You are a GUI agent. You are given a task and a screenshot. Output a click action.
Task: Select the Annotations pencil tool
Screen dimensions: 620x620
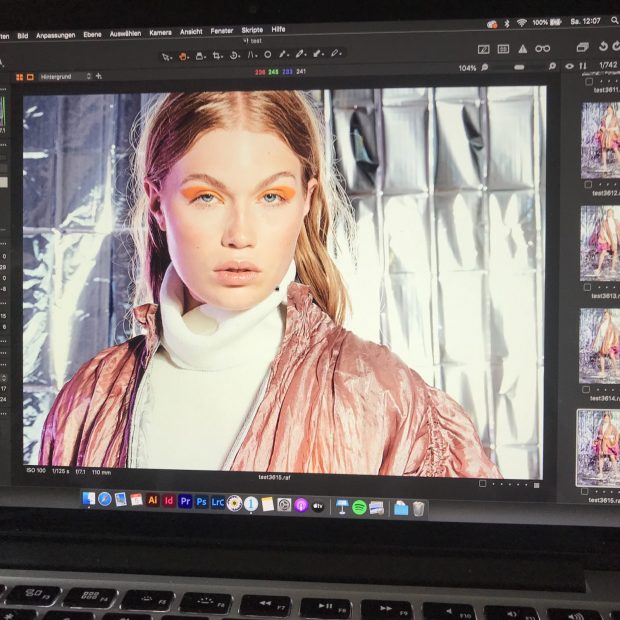(336, 53)
